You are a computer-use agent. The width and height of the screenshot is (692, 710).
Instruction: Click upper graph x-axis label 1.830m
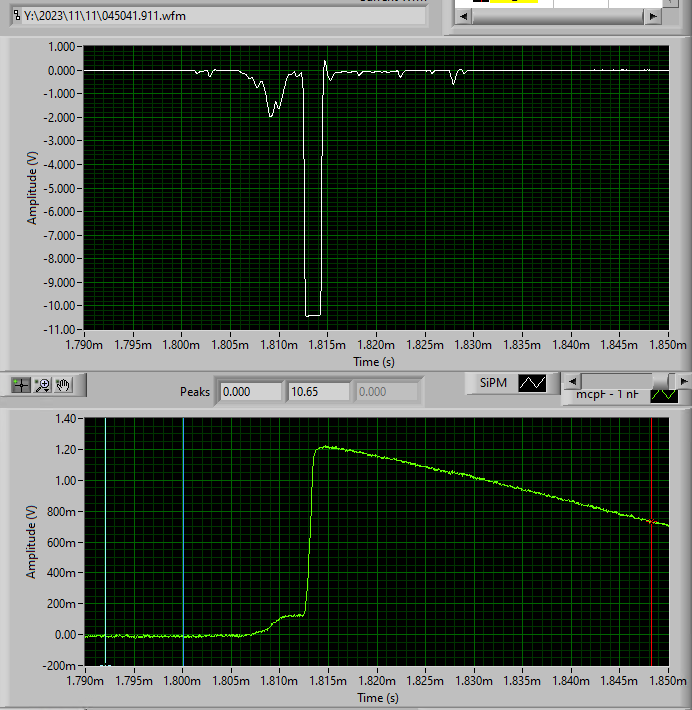[473, 345]
